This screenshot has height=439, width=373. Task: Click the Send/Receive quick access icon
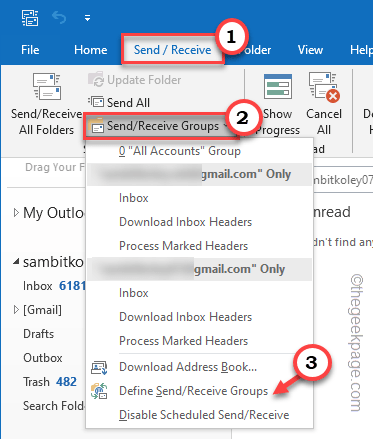pos(30,18)
